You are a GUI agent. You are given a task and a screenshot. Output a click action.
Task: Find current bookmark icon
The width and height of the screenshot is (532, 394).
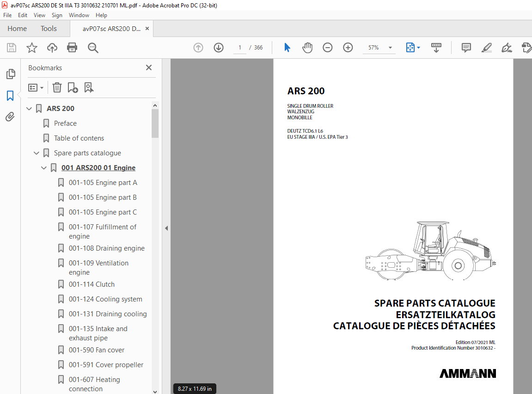click(x=89, y=87)
